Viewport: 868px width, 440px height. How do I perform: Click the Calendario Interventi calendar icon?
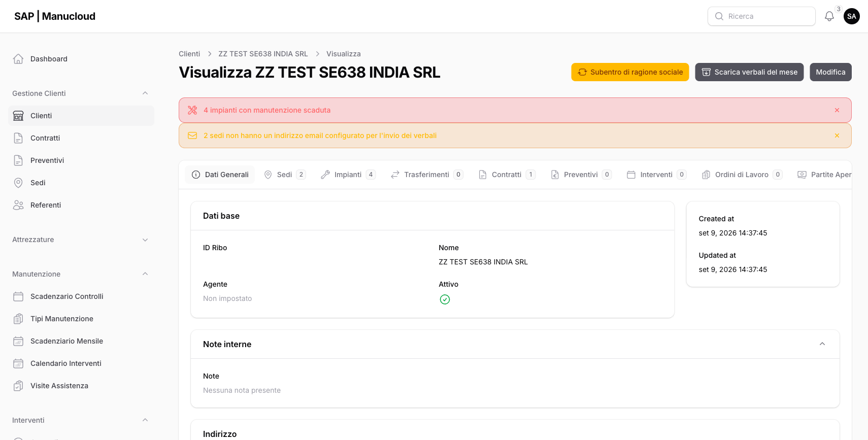tap(18, 363)
